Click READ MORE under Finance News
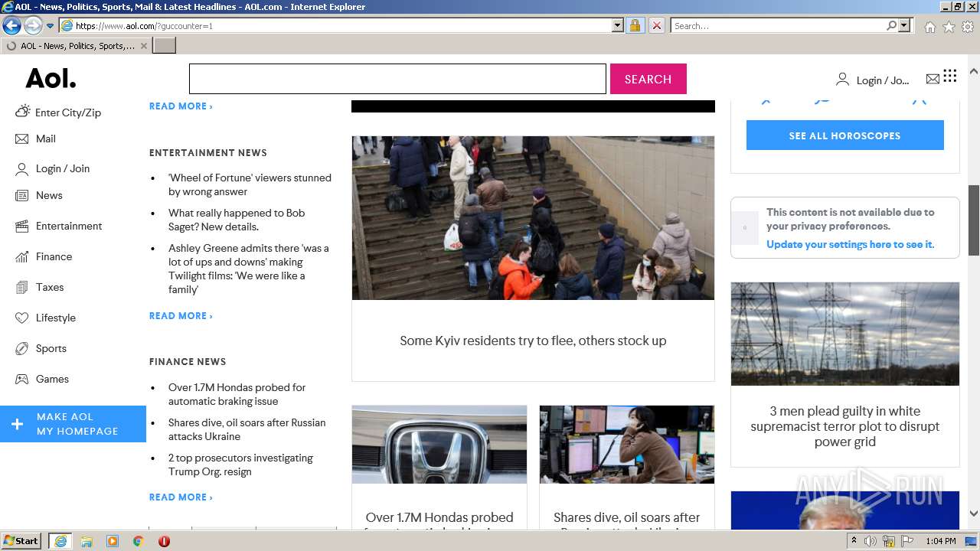Viewport: 980px width, 551px height. tap(181, 497)
